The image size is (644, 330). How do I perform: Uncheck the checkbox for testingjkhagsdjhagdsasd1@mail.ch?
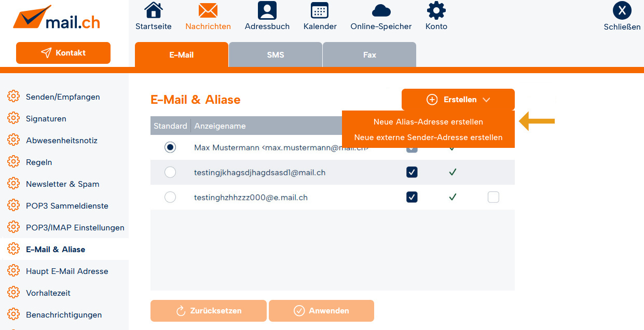pyautogui.click(x=412, y=172)
